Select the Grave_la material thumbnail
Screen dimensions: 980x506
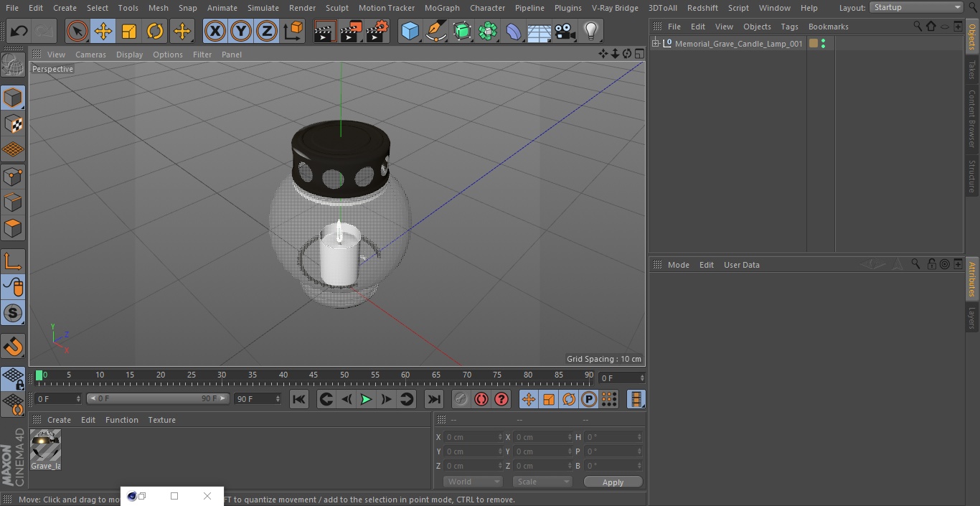[45, 446]
